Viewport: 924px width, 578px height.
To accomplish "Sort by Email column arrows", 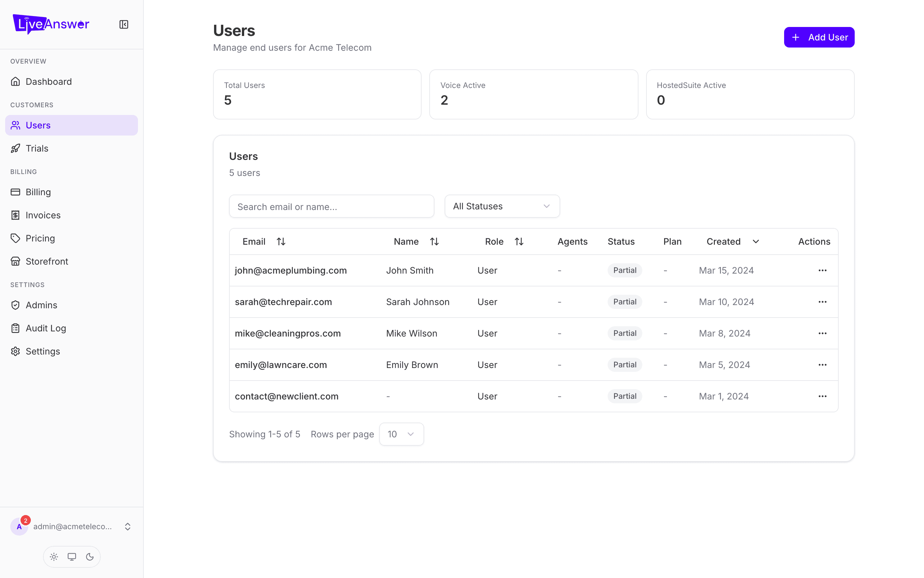I will pyautogui.click(x=281, y=241).
